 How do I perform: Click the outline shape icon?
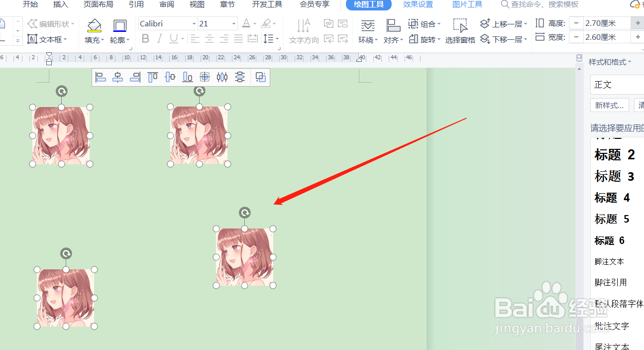point(120,26)
